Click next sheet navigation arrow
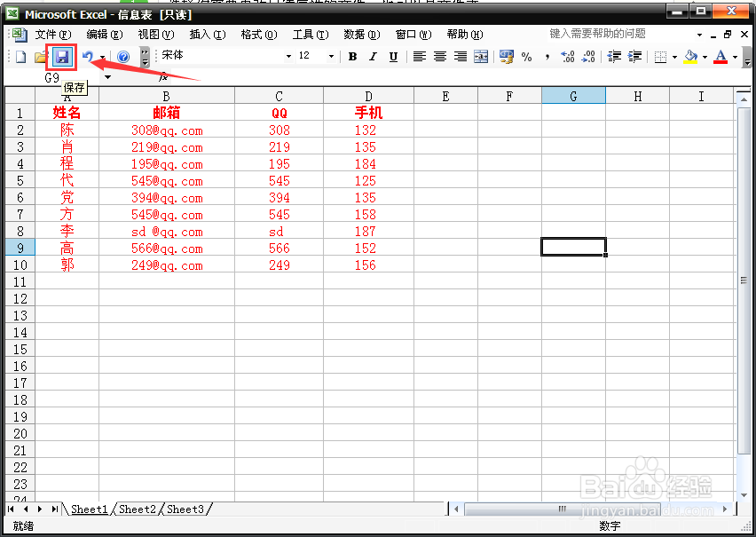This screenshot has height=537, width=756. pos(40,509)
